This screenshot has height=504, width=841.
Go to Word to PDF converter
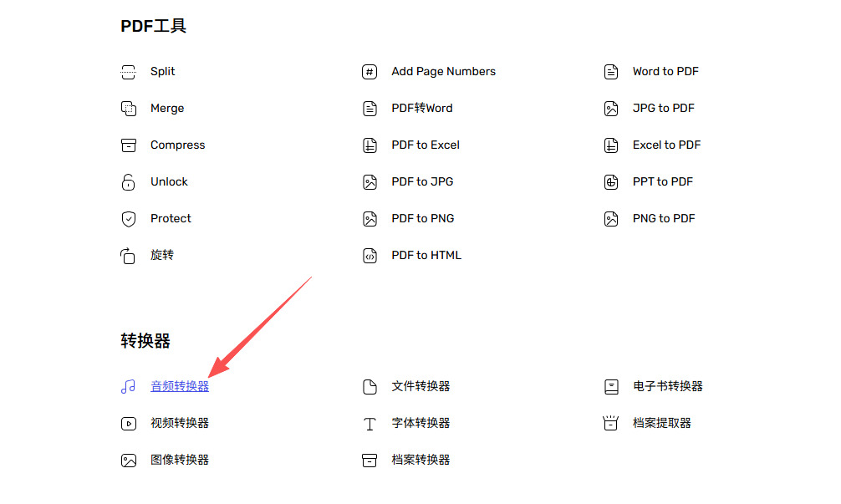[665, 72]
